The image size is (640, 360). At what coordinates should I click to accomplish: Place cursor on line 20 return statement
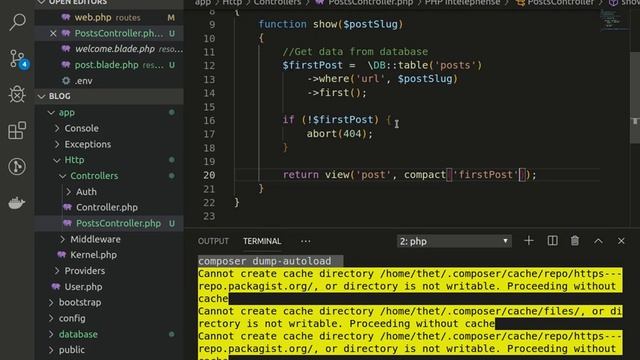409,175
